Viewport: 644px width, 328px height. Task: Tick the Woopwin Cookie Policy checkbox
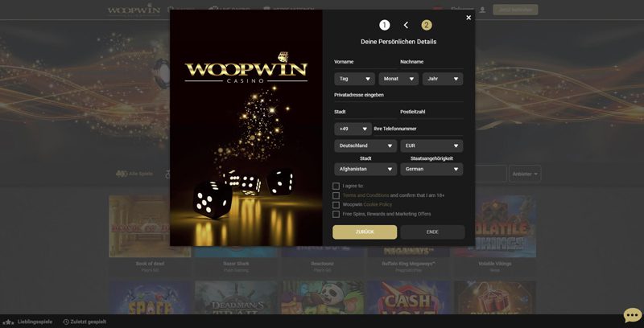click(336, 204)
